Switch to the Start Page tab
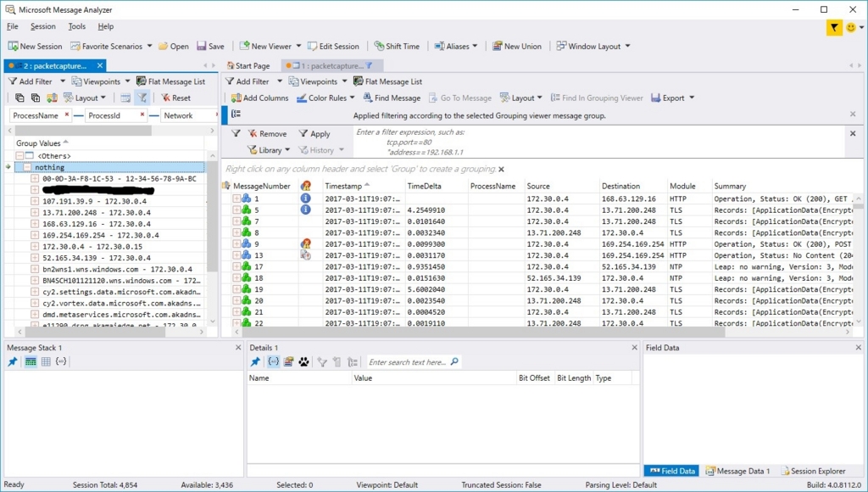The width and height of the screenshot is (868, 492). click(x=248, y=65)
